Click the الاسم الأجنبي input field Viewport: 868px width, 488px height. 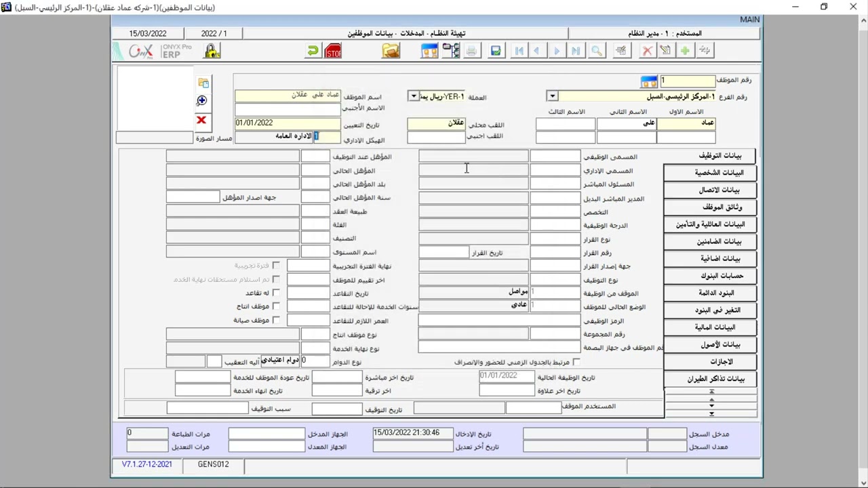288,108
